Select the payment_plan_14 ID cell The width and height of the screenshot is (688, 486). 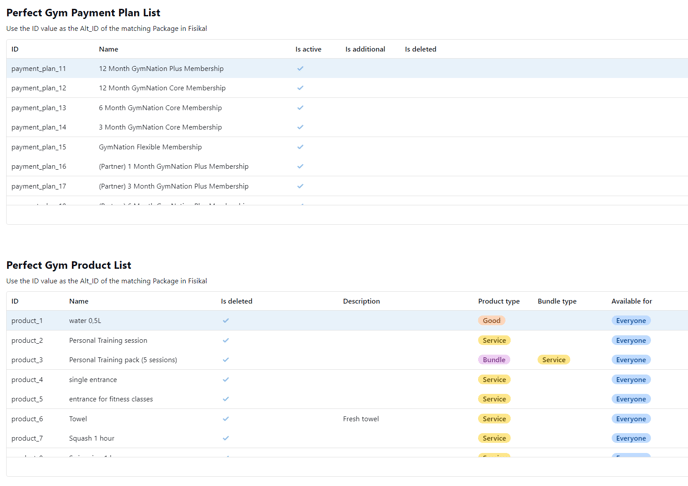(39, 127)
